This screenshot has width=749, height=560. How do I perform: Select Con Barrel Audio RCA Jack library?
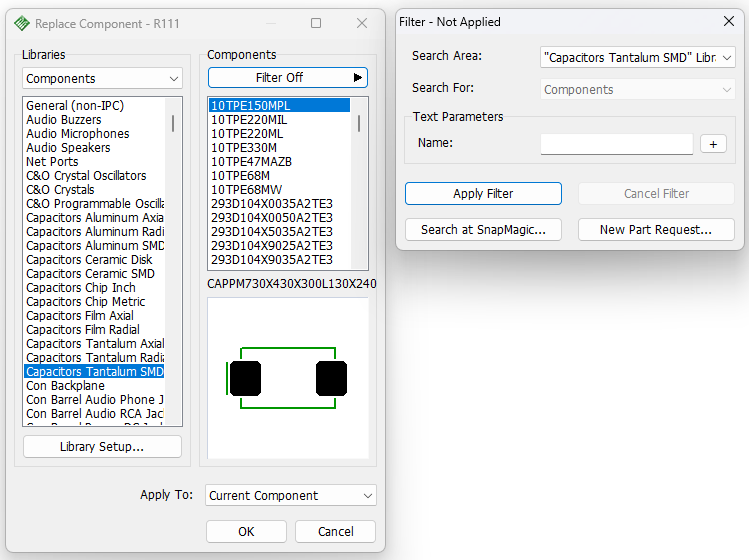click(x=95, y=414)
